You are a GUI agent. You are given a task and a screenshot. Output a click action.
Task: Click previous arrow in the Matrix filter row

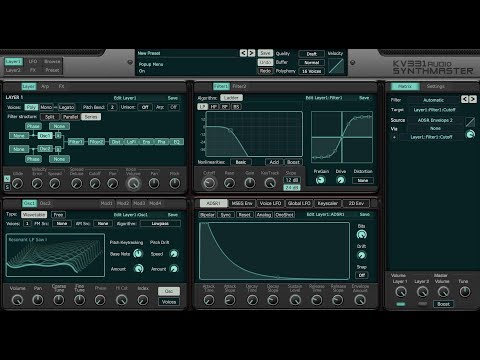(465, 99)
